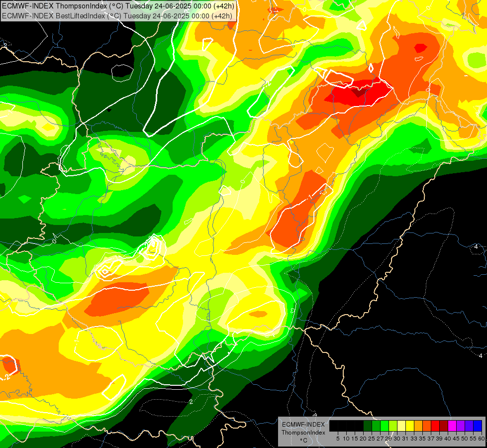487x448 pixels.
Task: Click the legend tick value '20'
Action: click(363, 439)
